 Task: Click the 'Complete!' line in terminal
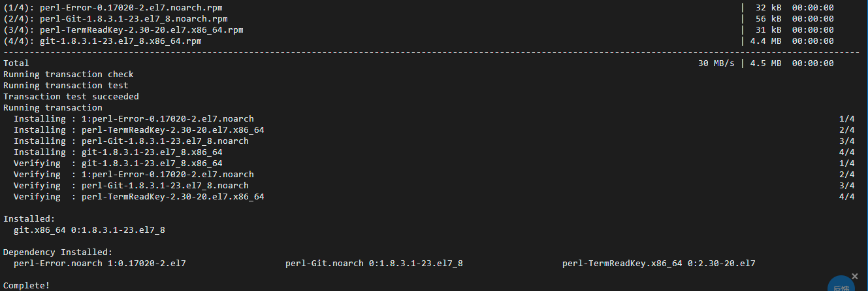pyautogui.click(x=26, y=285)
